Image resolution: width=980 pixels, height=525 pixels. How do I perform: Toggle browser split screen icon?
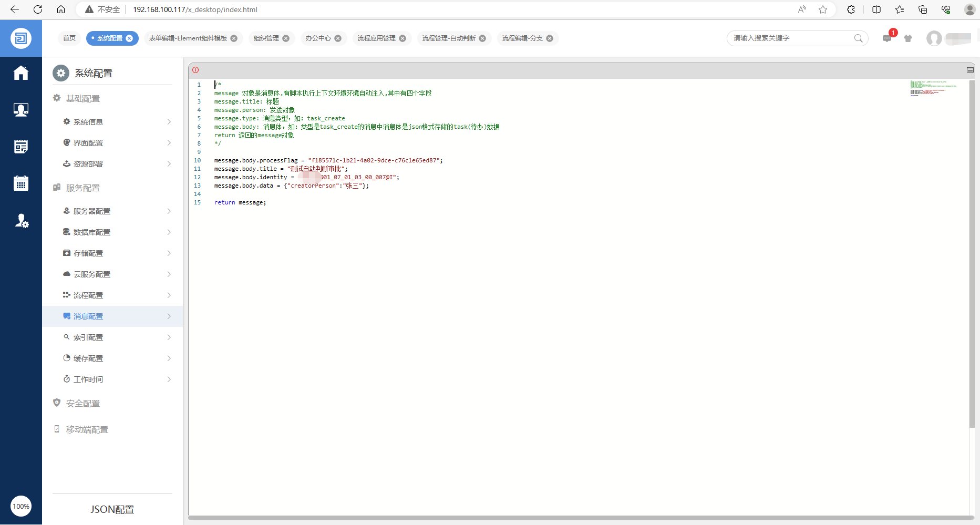[x=876, y=9]
